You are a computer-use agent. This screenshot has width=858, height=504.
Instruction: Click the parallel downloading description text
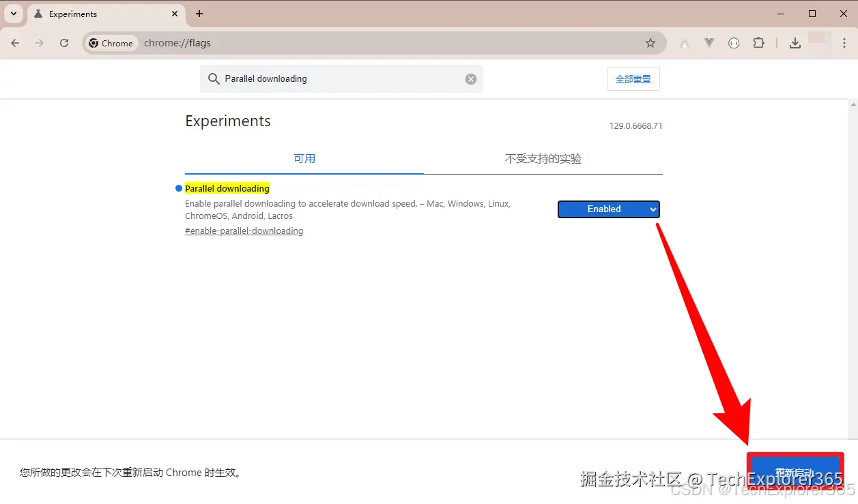(x=347, y=210)
